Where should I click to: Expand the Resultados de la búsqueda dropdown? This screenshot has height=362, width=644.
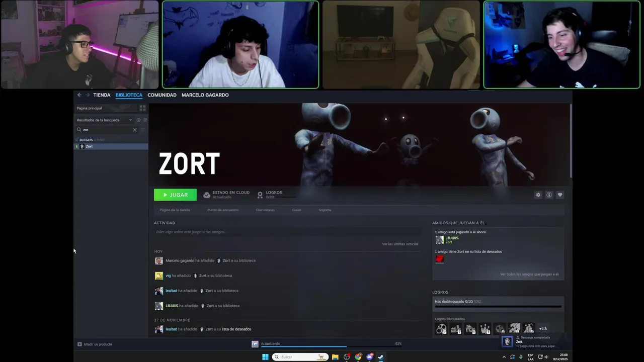(105, 120)
